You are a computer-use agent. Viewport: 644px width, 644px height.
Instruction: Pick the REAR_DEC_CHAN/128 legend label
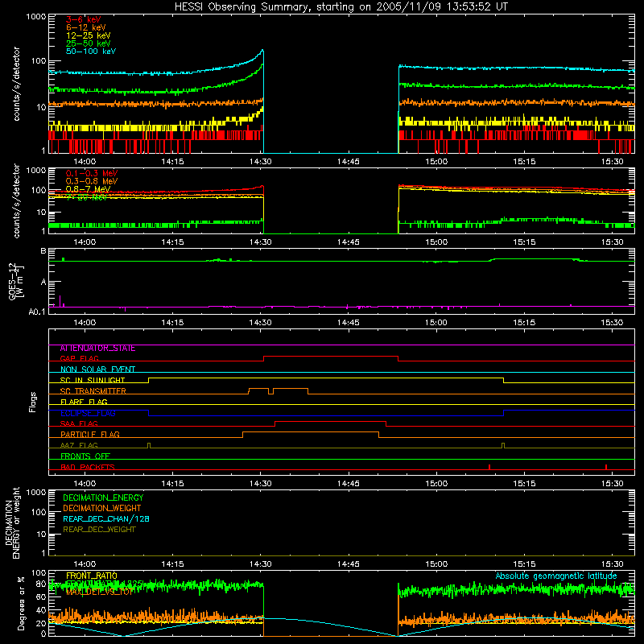point(106,519)
